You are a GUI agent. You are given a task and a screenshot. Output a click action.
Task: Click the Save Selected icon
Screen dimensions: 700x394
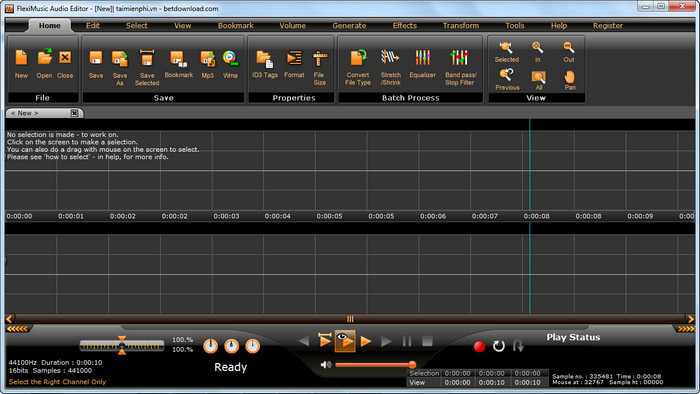tap(147, 58)
